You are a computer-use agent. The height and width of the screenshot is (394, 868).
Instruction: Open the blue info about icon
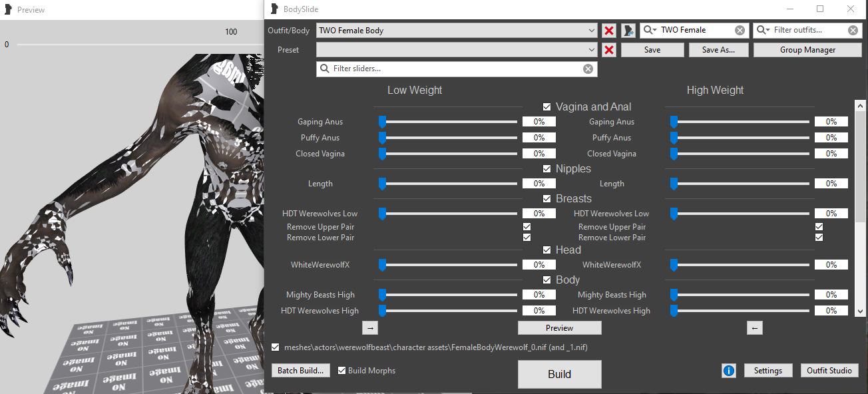729,371
